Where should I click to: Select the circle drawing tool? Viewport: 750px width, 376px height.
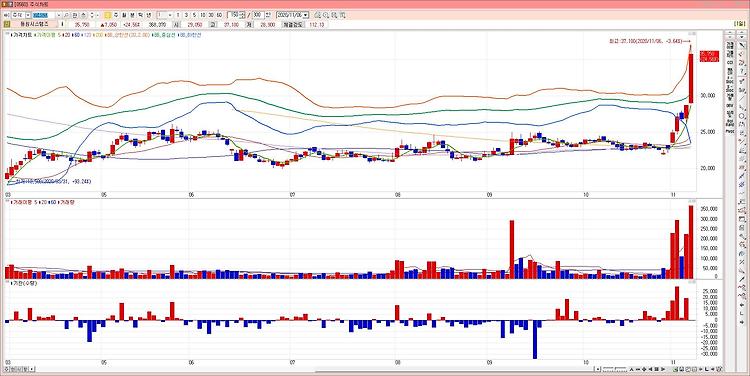coord(742,116)
